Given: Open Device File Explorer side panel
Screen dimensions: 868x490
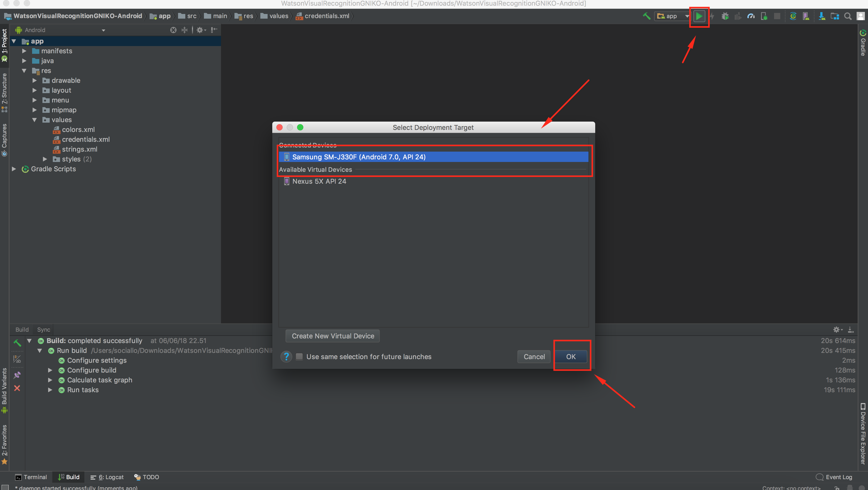Looking at the screenshot, I should click(863, 434).
